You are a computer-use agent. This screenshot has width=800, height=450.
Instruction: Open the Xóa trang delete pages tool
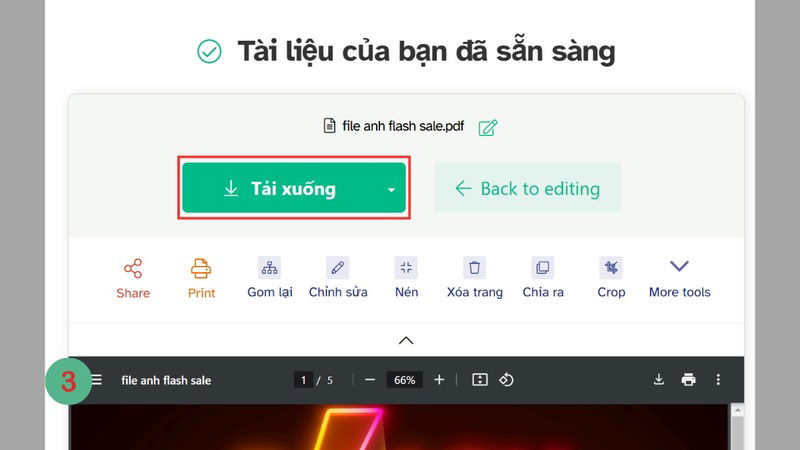(x=474, y=268)
